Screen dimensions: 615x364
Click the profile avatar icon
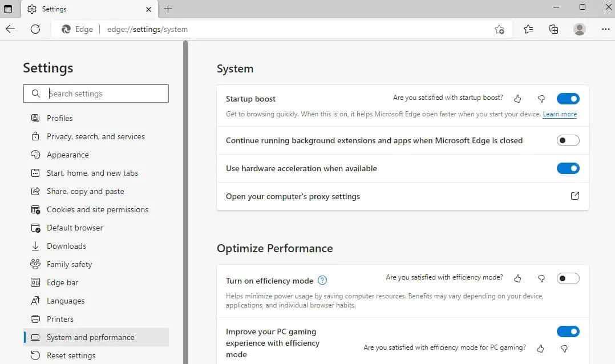(x=579, y=29)
